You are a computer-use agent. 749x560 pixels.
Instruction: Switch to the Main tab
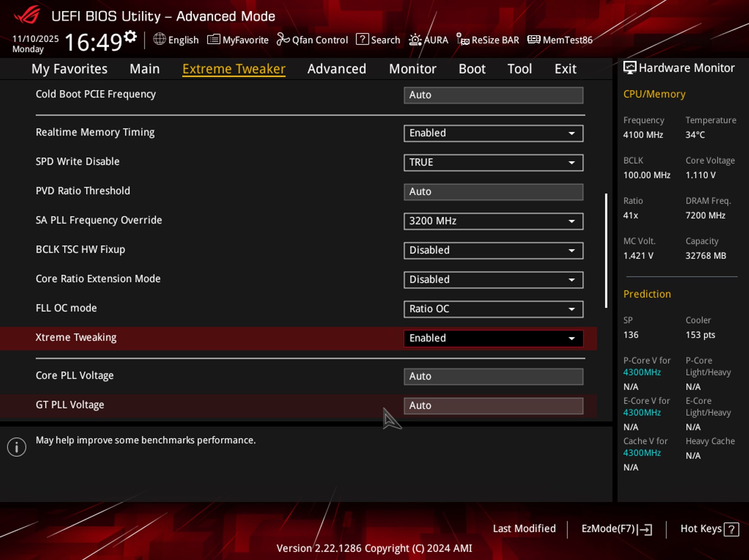[144, 69]
